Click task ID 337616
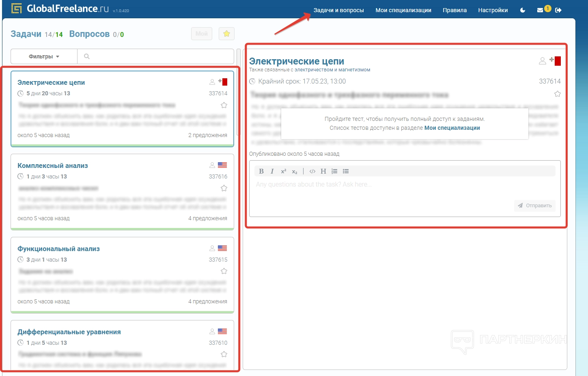The height and width of the screenshot is (376, 588). coord(218,176)
